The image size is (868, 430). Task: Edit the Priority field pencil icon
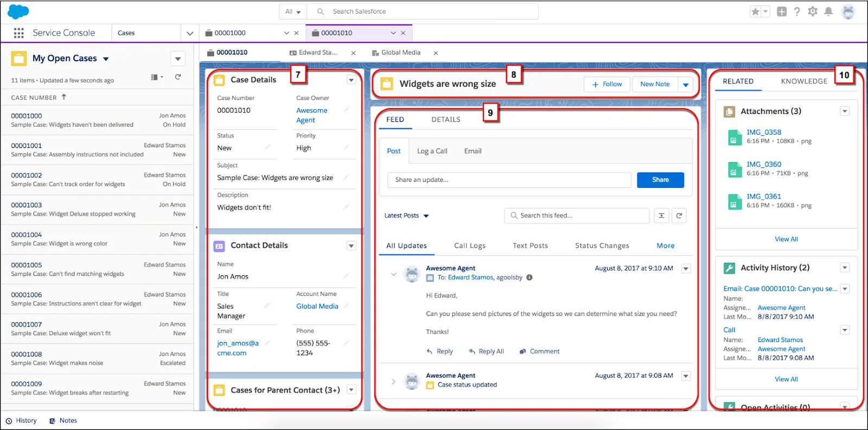(347, 147)
